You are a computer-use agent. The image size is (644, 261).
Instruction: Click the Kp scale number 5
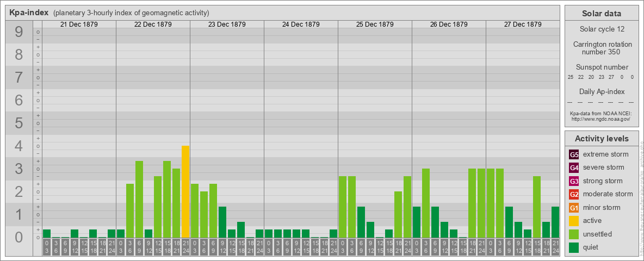point(18,123)
